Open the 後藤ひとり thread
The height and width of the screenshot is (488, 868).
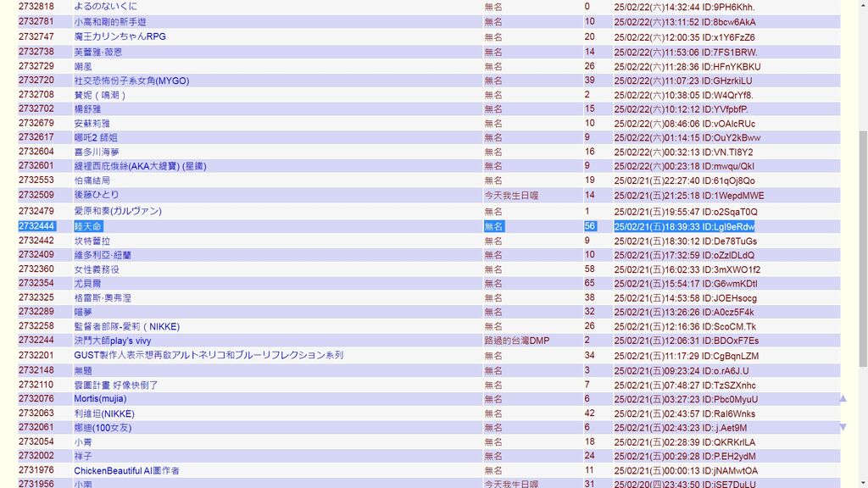coord(97,195)
